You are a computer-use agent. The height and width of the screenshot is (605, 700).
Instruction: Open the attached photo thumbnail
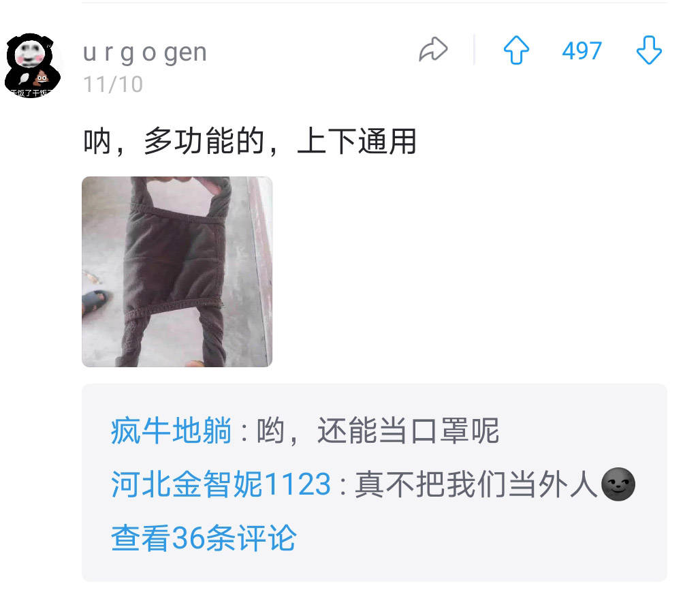[177, 272]
